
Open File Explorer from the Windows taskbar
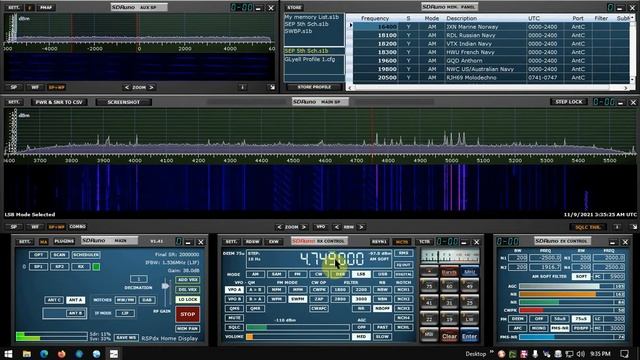tap(27, 354)
